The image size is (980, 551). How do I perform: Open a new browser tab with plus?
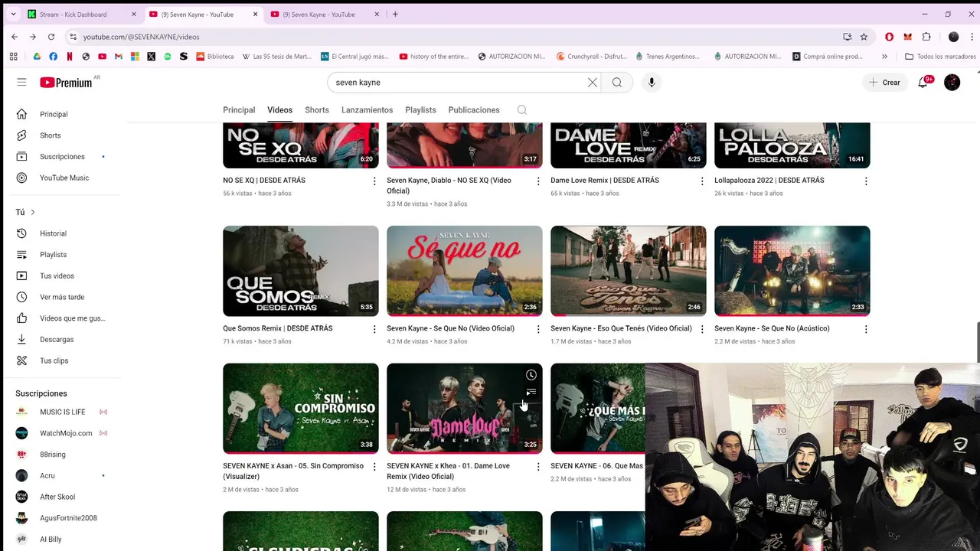pos(395,14)
